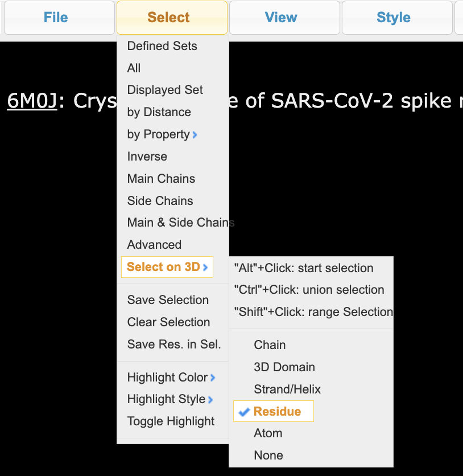Viewport: 463px width, 476px height.
Task: Pick Strand/Helix selection mode
Action: [287, 389]
